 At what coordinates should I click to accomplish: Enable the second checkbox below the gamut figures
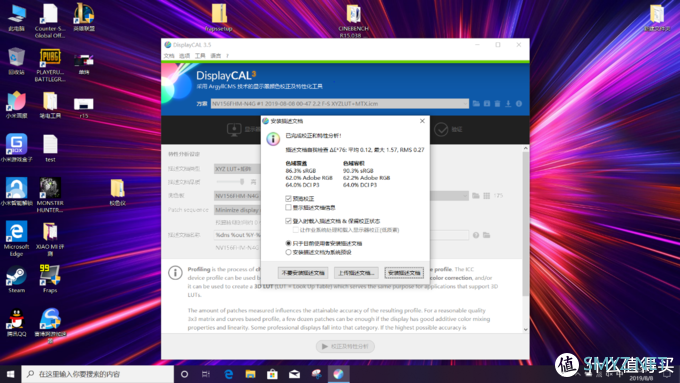tap(288, 207)
